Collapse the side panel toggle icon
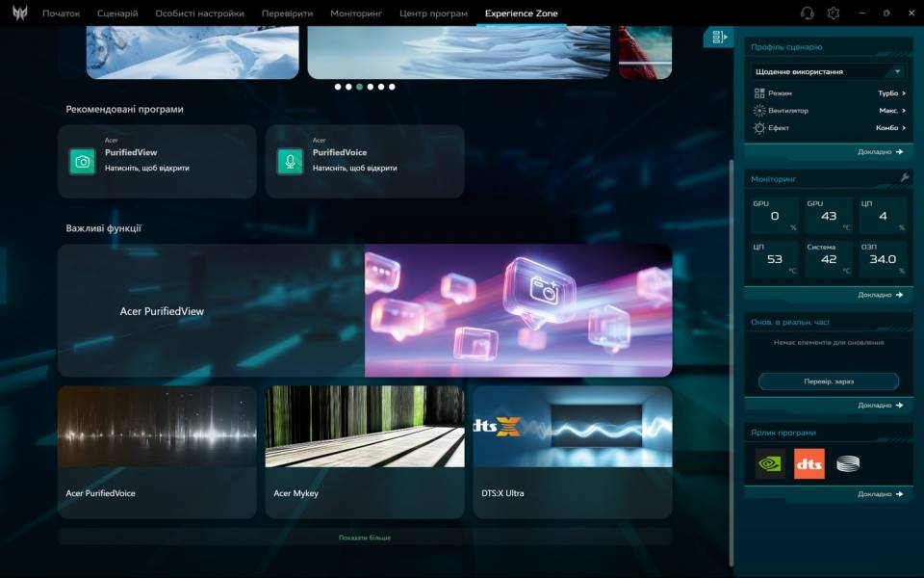Screen dimensions: 924x578 click(x=719, y=38)
